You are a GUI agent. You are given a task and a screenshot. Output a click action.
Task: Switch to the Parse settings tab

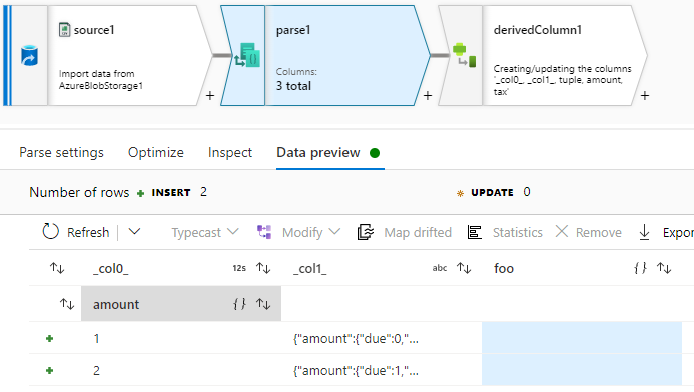(x=61, y=153)
